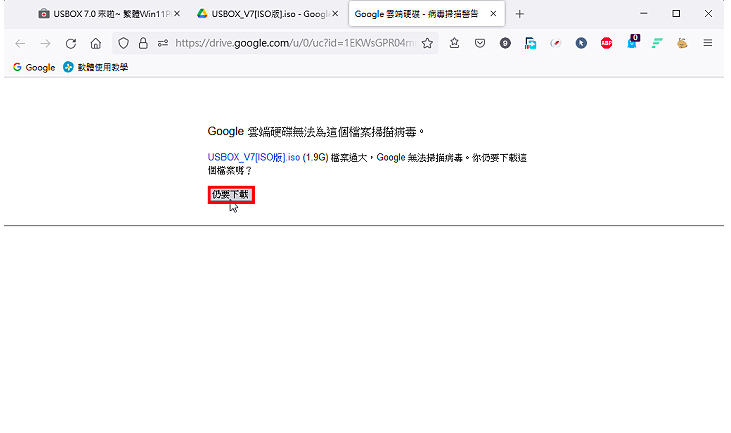This screenshot has width=731, height=433.
Task: Bookmark this page with the star
Action: (x=427, y=43)
